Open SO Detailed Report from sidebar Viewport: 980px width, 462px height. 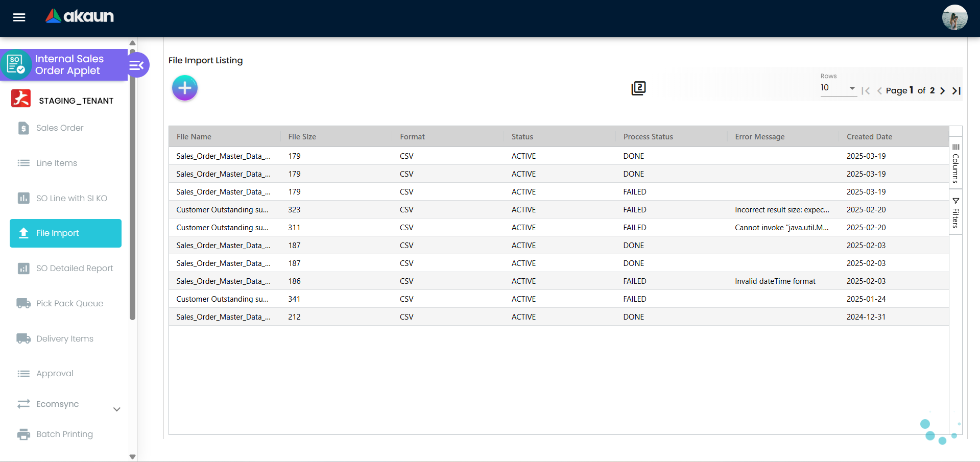point(75,269)
